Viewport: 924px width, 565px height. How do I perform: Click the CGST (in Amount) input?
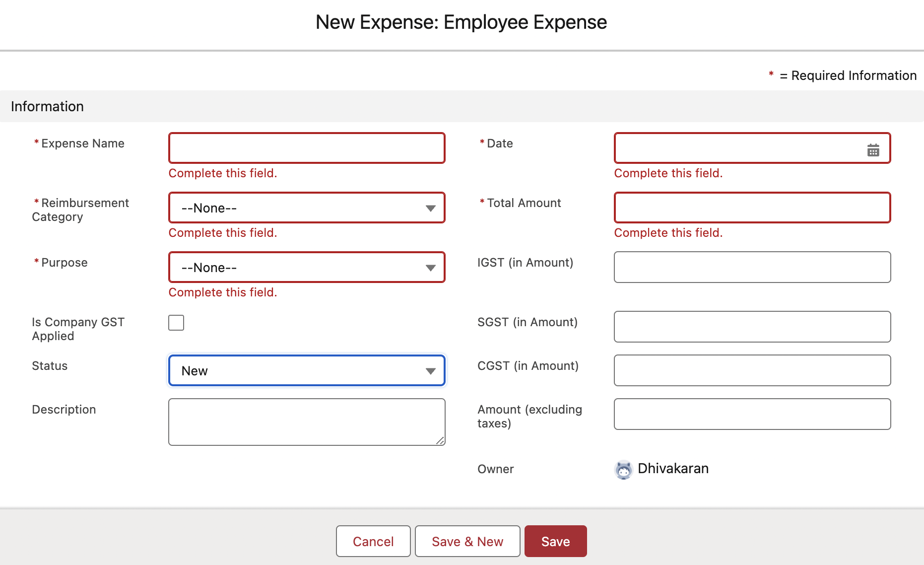coord(752,371)
